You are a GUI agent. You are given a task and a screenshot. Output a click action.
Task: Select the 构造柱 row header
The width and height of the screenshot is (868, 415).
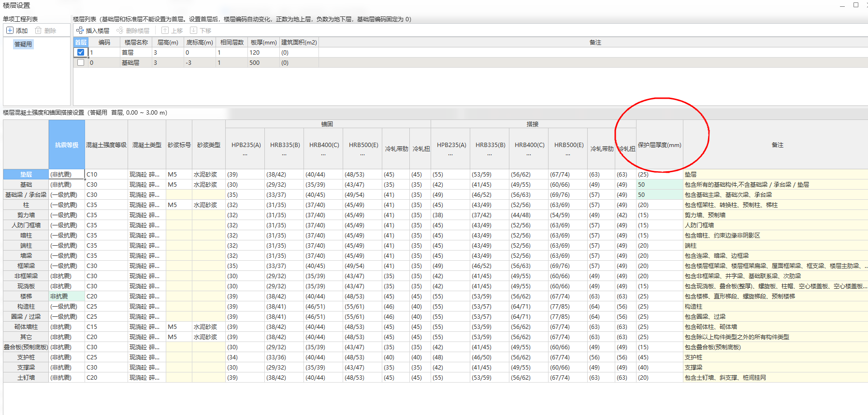pos(26,306)
